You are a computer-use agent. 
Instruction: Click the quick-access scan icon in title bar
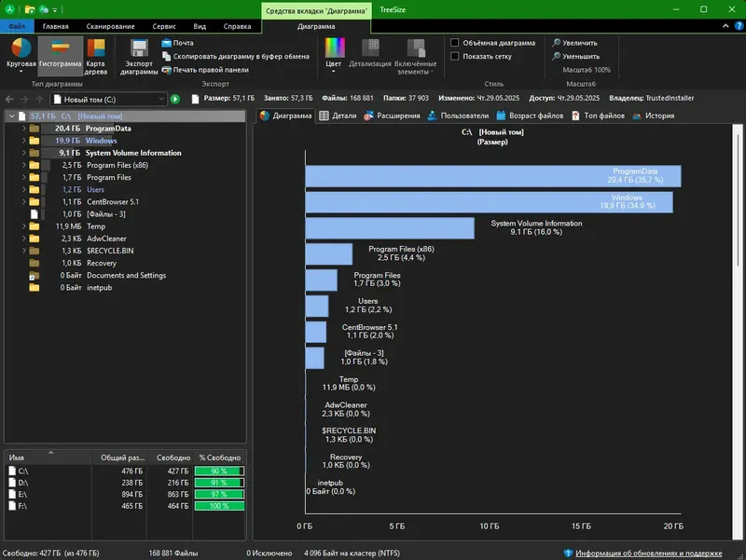44,9
